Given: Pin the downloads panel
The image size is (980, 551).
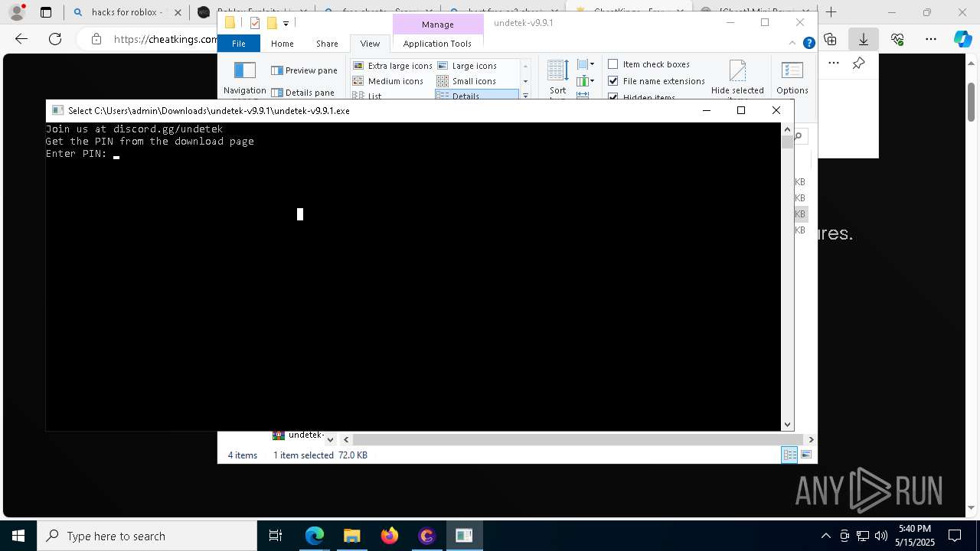Looking at the screenshot, I should (x=859, y=64).
